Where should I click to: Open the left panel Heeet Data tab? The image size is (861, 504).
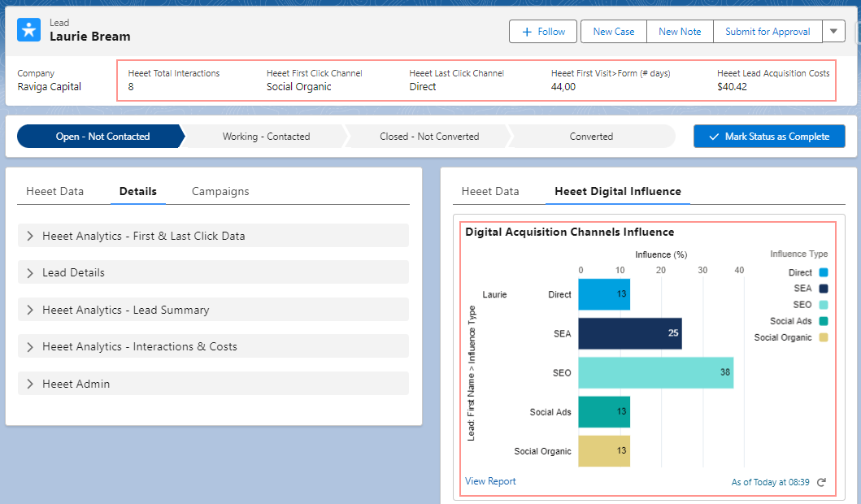point(54,192)
